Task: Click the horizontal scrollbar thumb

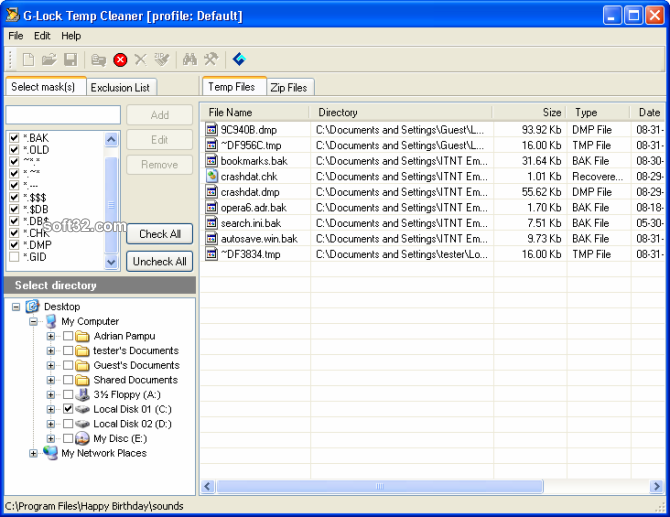Action: point(380,486)
